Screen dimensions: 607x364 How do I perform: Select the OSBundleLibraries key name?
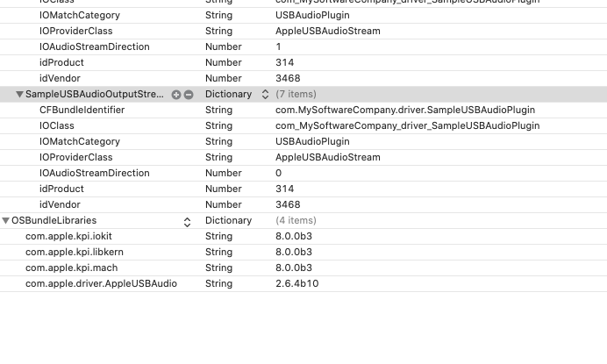point(54,220)
